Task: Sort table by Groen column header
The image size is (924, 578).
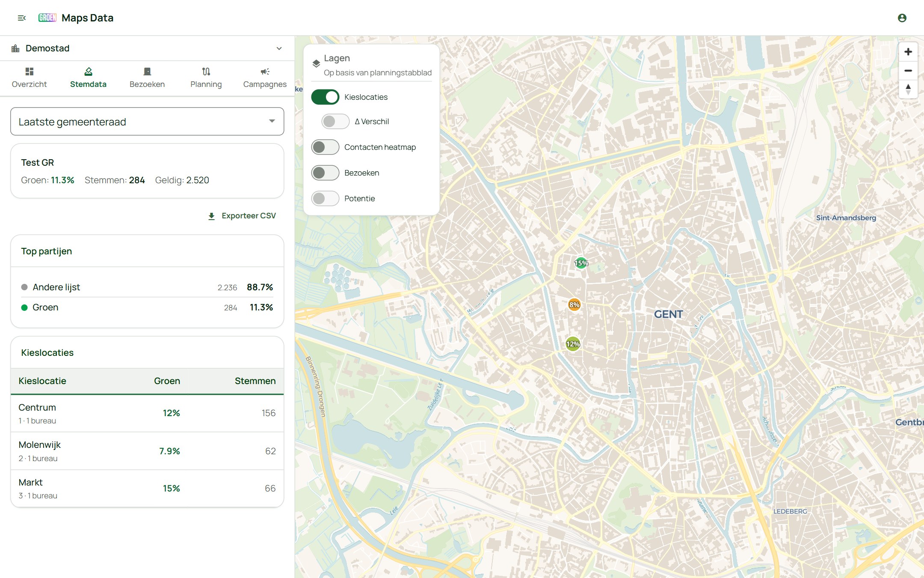Action: point(167,381)
